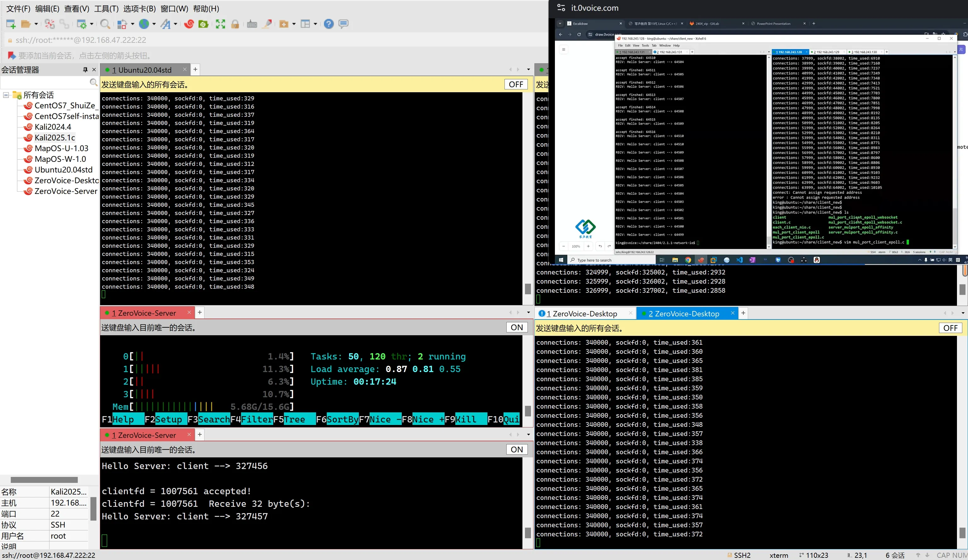968x560 pixels.
Task: Toggle OFF button in Ubuntu20.04std pane
Action: point(516,84)
